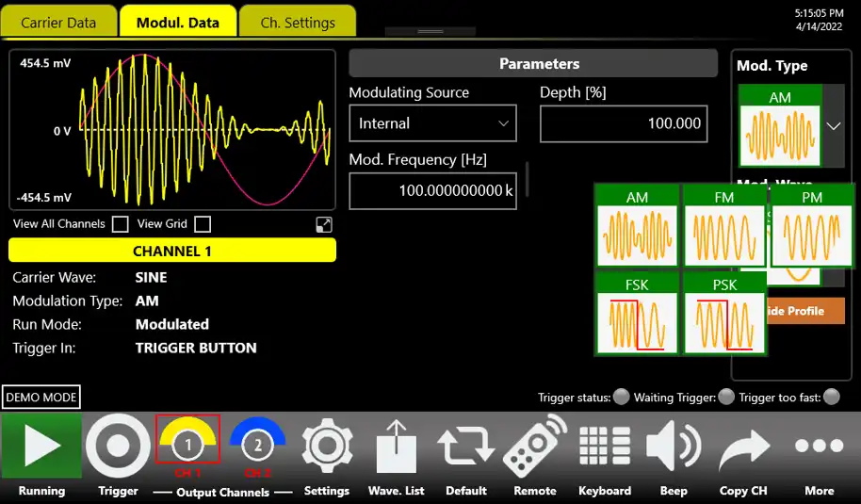The height and width of the screenshot is (504, 861).
Task: Click the Depth [%] input field
Action: [x=624, y=123]
